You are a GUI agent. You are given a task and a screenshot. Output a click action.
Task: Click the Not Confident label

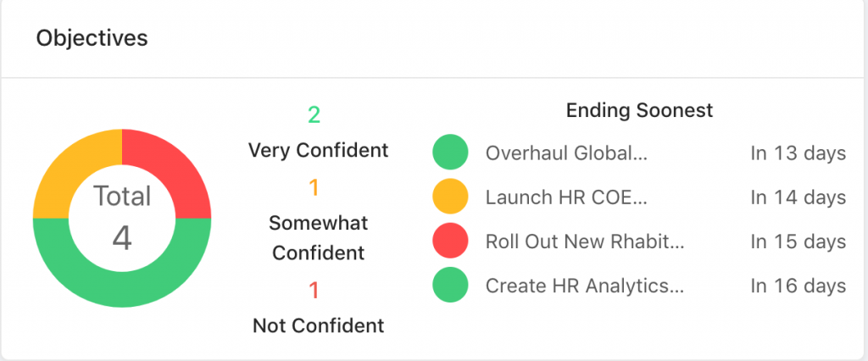(x=319, y=325)
